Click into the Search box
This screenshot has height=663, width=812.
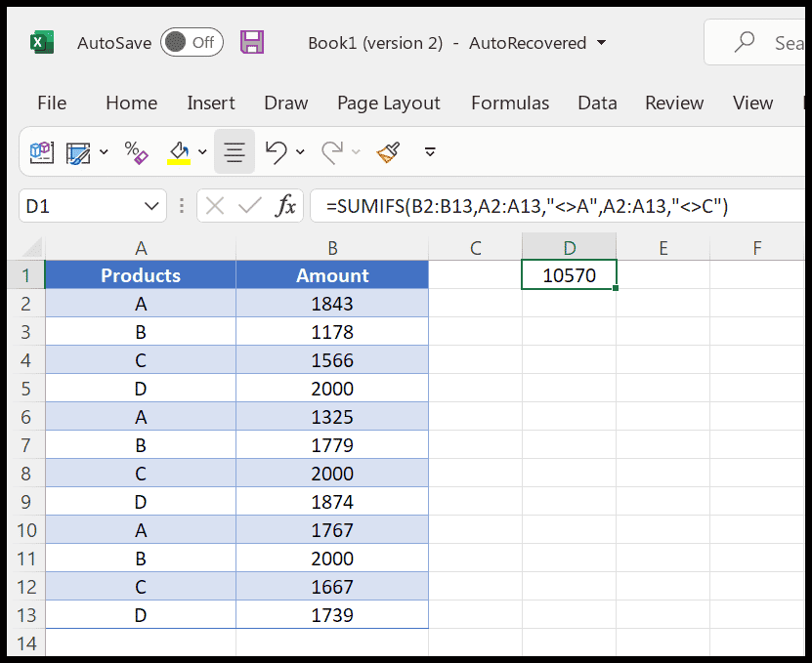click(x=756, y=42)
